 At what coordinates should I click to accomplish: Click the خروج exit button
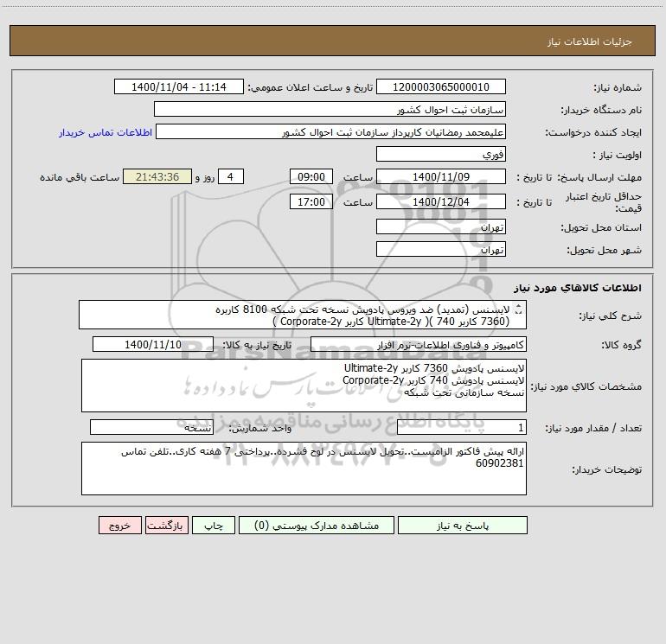point(119,525)
